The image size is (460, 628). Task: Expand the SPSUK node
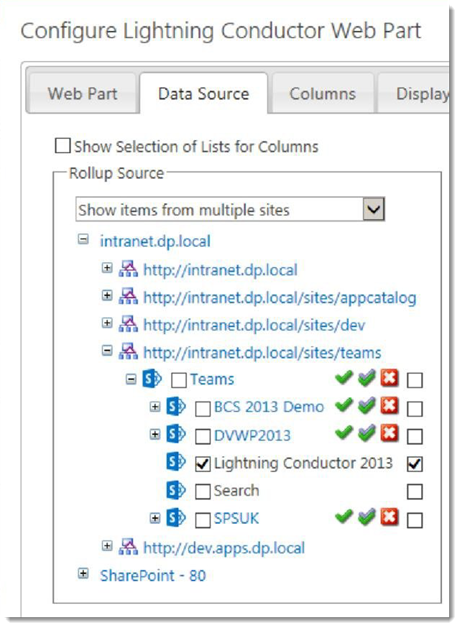pyautogui.click(x=155, y=518)
